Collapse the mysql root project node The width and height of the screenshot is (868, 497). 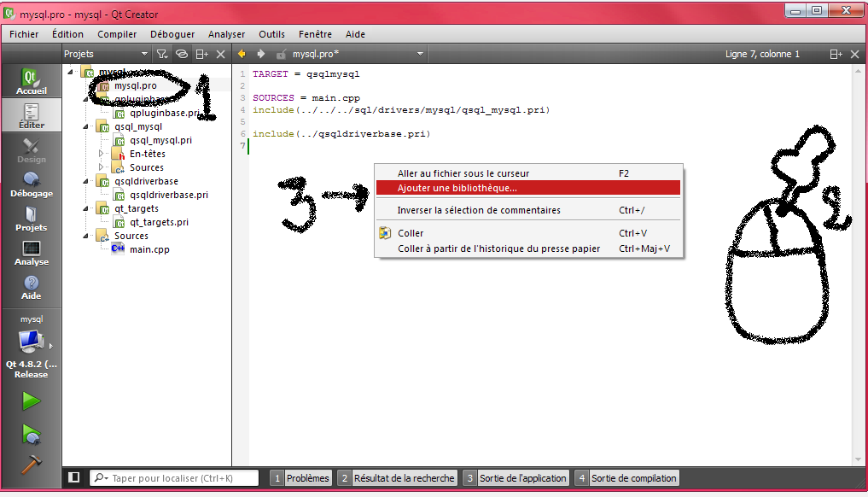(70, 72)
